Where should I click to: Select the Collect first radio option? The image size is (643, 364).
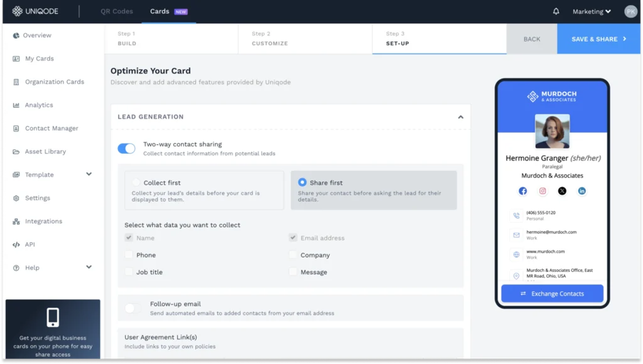[136, 182]
